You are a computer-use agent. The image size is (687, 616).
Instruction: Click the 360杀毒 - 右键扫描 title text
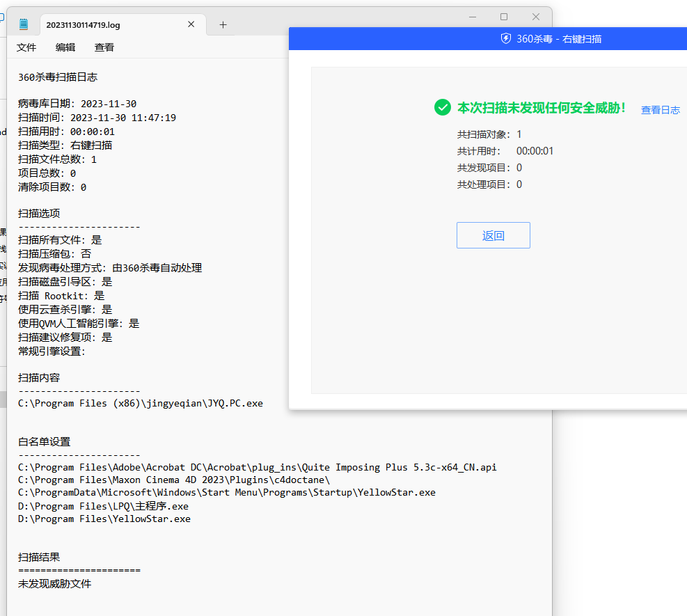pos(559,39)
